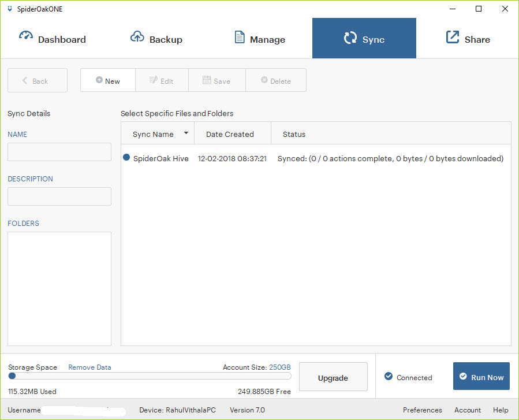Click the date 12-02-2018 08:37:21
The height and width of the screenshot is (420, 519).
[232, 159]
